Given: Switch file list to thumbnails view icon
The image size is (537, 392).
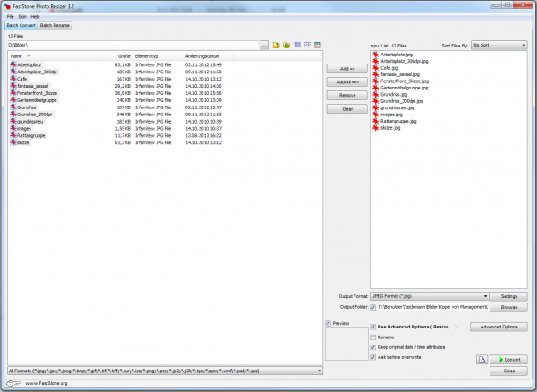Looking at the screenshot, I should pyautogui.click(x=318, y=44).
